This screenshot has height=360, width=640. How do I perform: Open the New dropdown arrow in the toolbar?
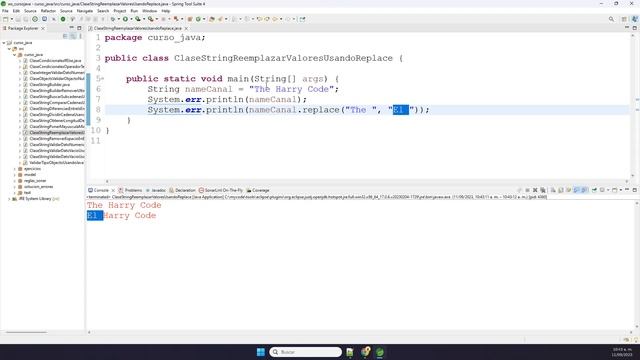11,19
